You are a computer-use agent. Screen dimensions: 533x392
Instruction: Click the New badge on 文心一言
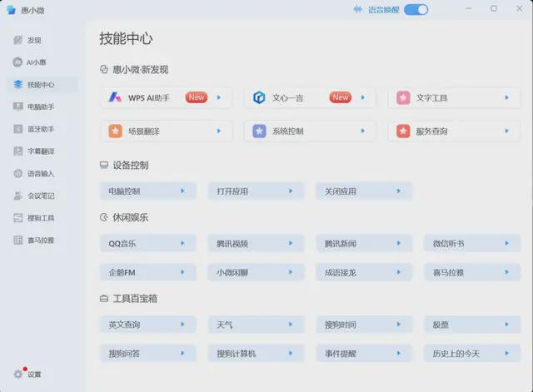[341, 97]
